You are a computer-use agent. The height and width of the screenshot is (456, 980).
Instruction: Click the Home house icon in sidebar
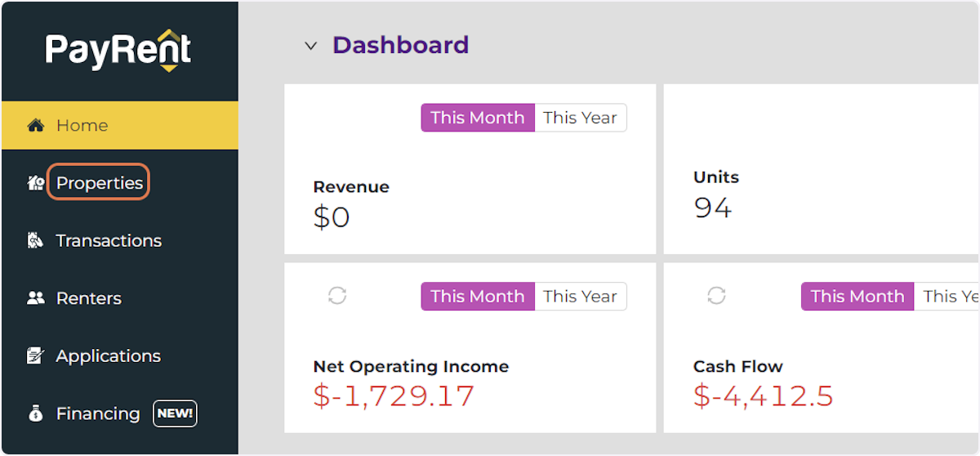coord(35,126)
